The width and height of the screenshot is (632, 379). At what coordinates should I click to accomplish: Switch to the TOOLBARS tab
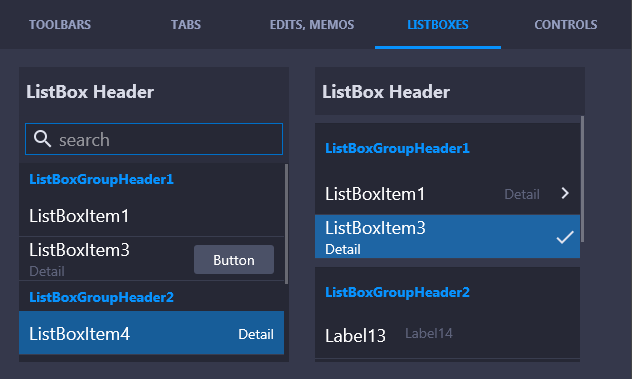click(x=60, y=25)
